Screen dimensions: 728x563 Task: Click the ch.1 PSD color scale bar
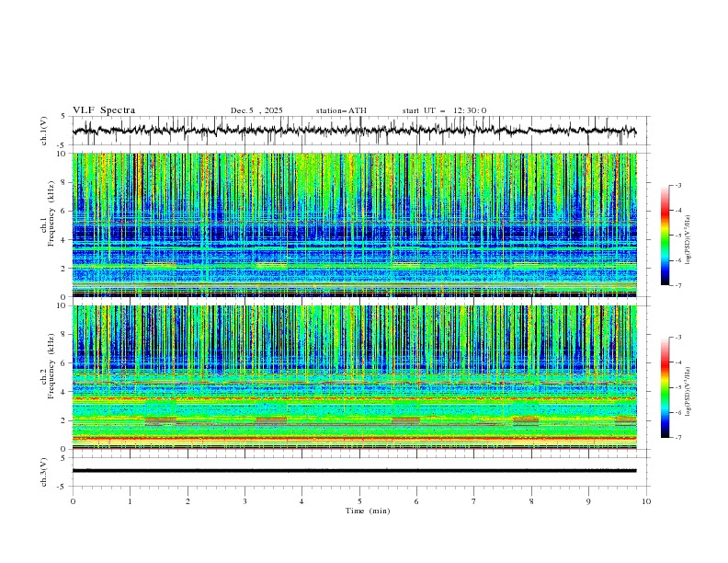point(665,236)
